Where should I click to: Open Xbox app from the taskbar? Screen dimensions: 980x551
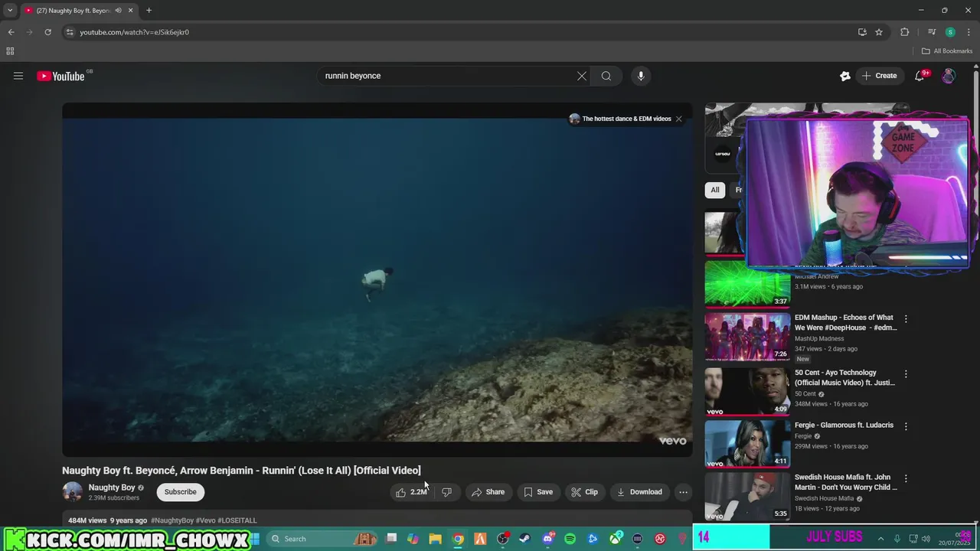[615, 539]
